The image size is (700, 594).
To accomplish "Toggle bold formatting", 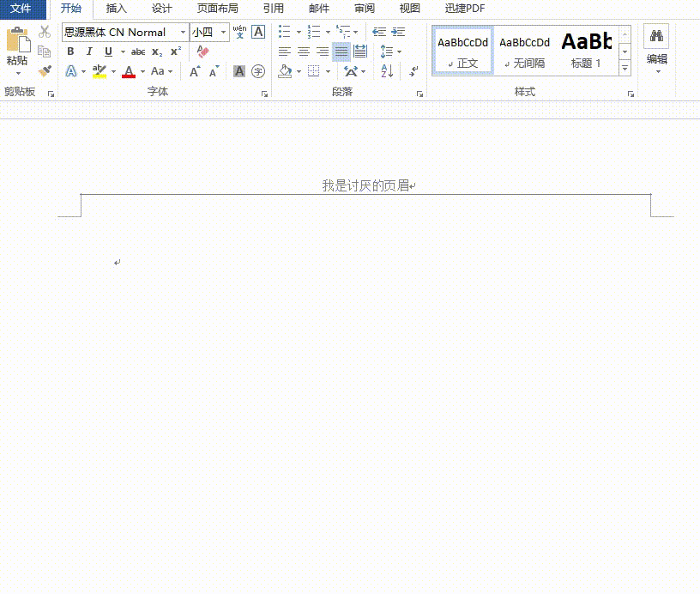I will (70, 52).
